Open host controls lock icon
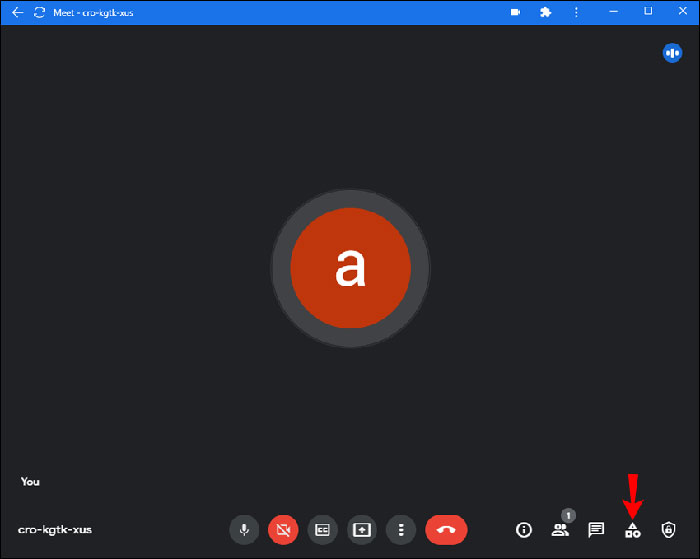Viewport: 700px width, 559px height. click(x=668, y=530)
